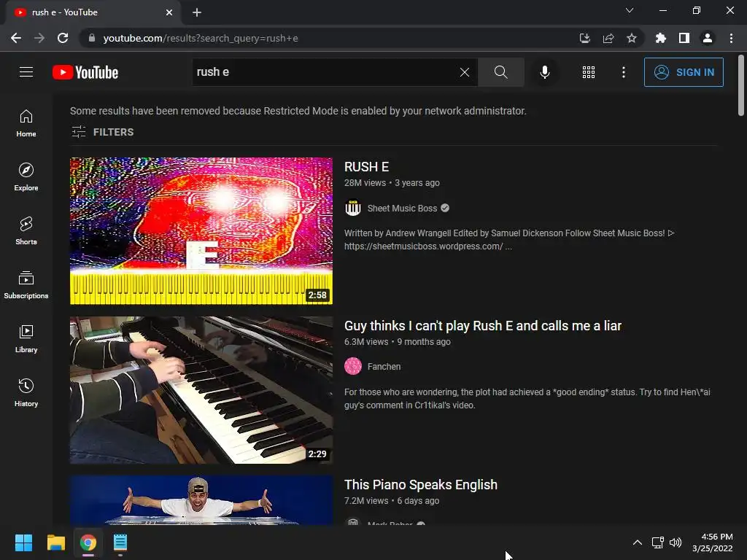This screenshot has width=747, height=560.
Task: Select the rush e - YouTube tab
Action: (x=93, y=12)
